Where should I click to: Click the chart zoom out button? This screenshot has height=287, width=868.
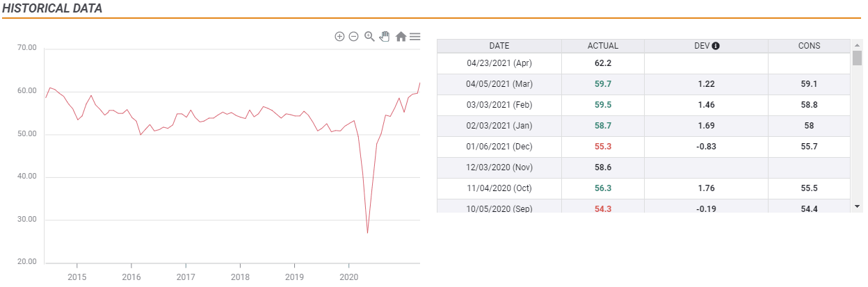pyautogui.click(x=353, y=36)
